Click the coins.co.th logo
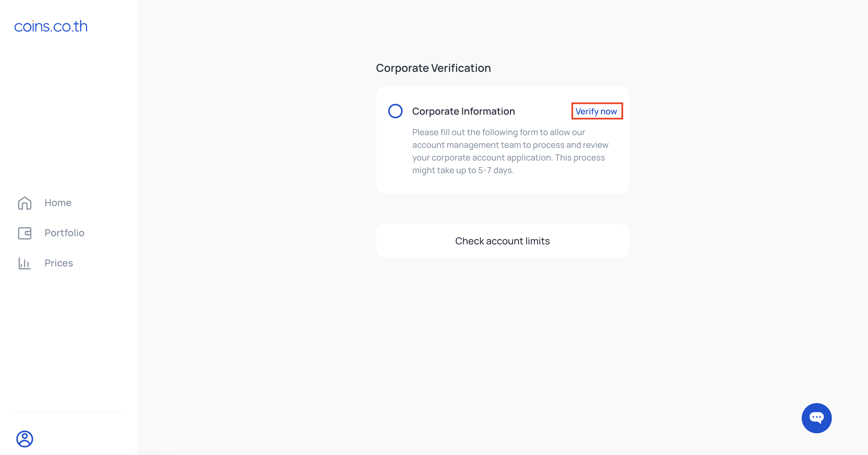 click(51, 26)
